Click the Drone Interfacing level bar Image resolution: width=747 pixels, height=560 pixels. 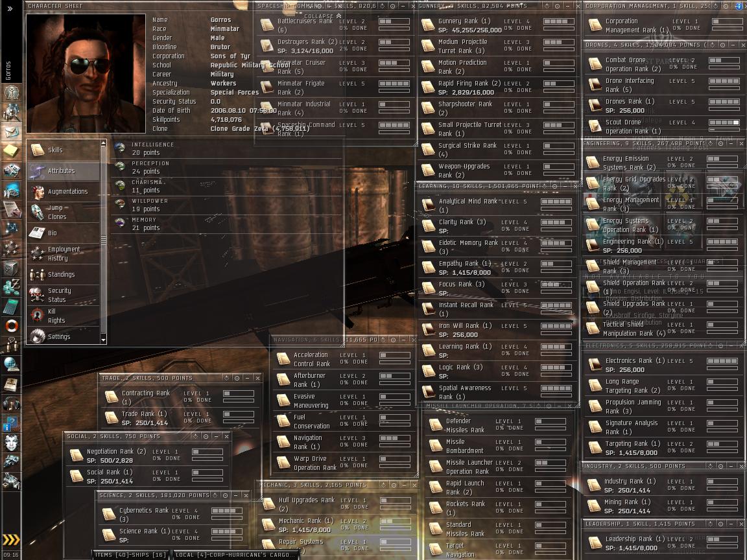(724, 81)
